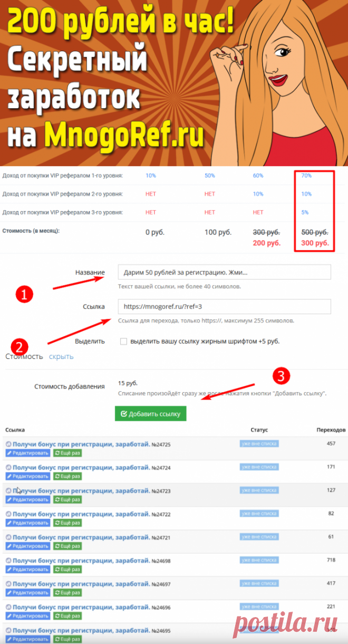
Task: Click the MnogoRef.ru promo banner image
Action: [174, 83]
